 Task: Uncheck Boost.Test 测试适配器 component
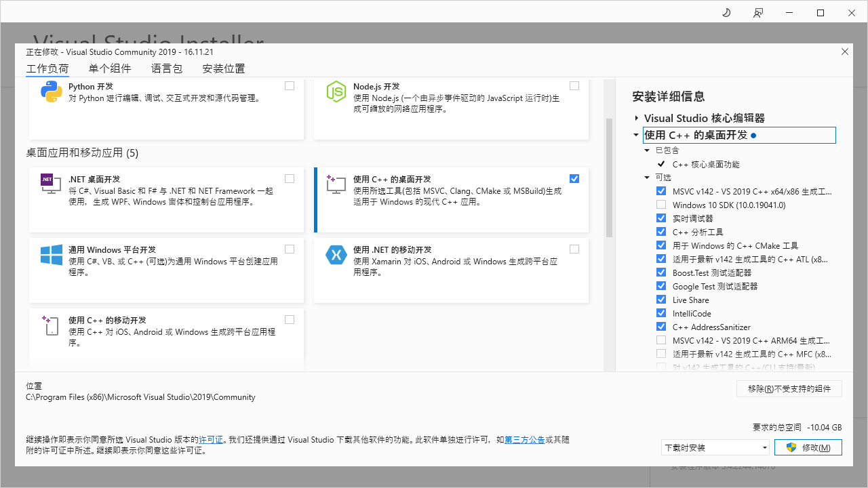point(661,272)
